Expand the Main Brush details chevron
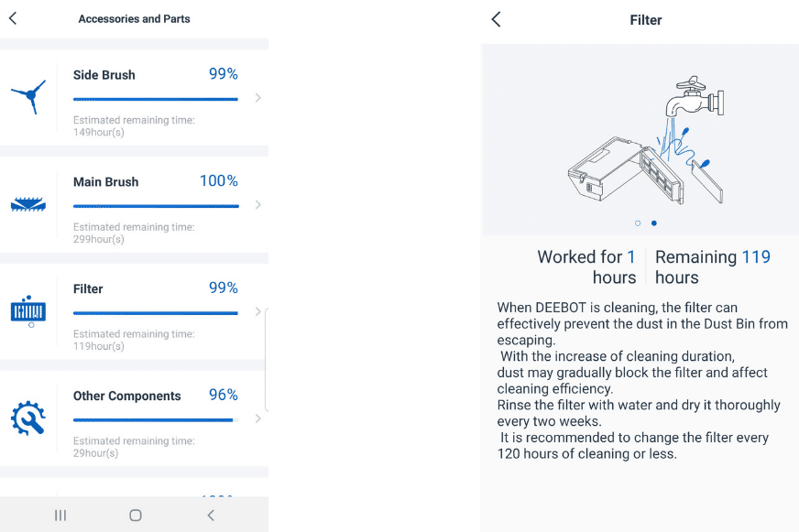 coord(257,203)
